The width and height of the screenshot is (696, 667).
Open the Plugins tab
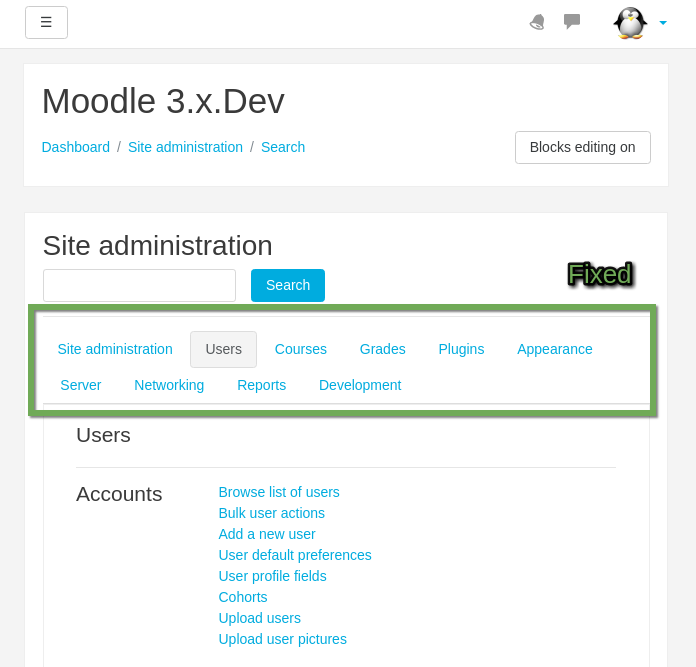pyautogui.click(x=461, y=349)
